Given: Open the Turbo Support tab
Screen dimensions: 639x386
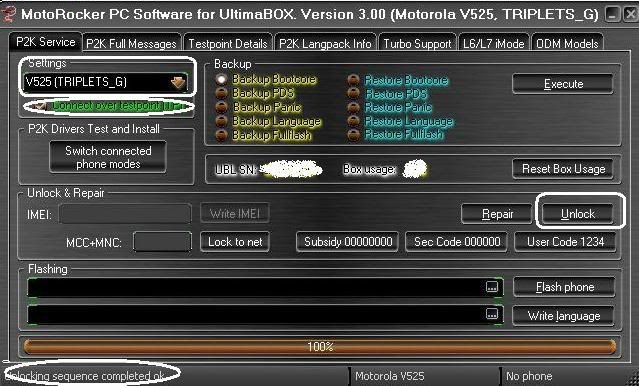Looking at the screenshot, I should (417, 43).
